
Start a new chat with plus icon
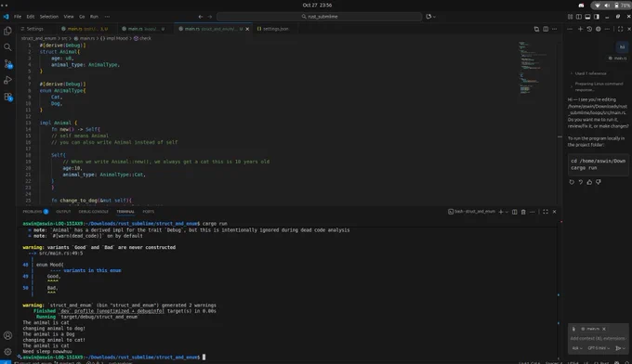(x=580, y=29)
